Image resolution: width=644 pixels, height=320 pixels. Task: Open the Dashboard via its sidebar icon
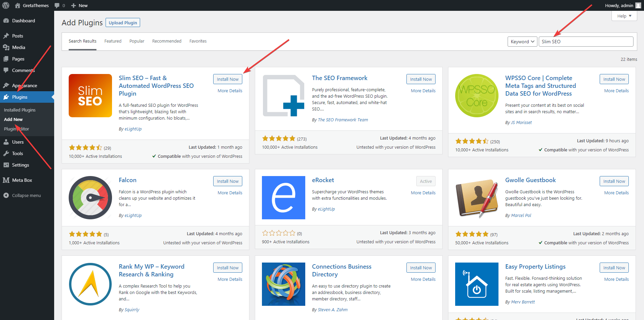[6, 21]
